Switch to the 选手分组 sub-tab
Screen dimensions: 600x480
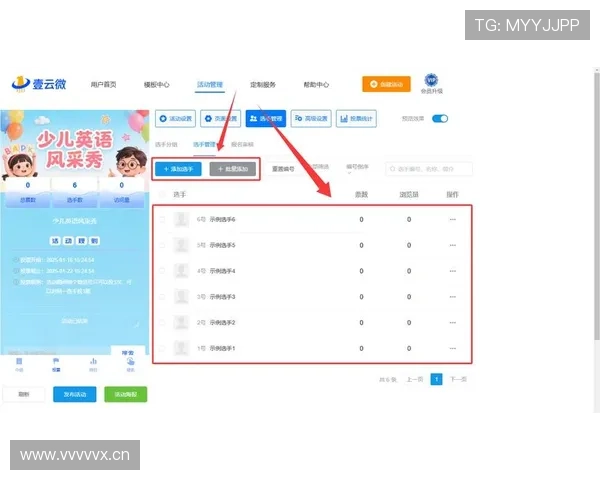coord(166,144)
